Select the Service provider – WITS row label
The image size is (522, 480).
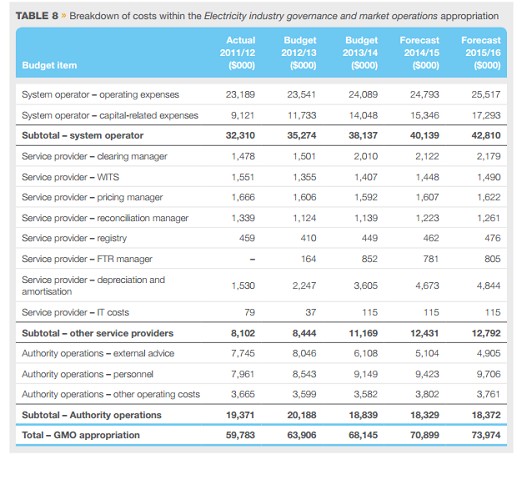[x=70, y=177]
